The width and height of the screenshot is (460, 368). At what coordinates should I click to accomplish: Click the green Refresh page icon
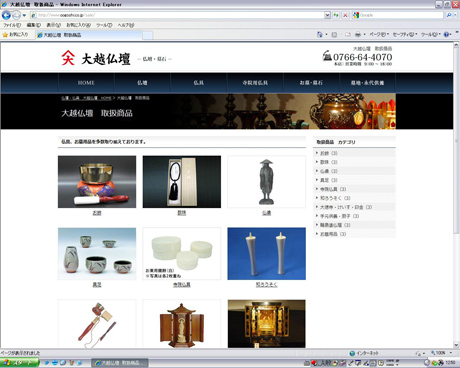click(x=336, y=15)
